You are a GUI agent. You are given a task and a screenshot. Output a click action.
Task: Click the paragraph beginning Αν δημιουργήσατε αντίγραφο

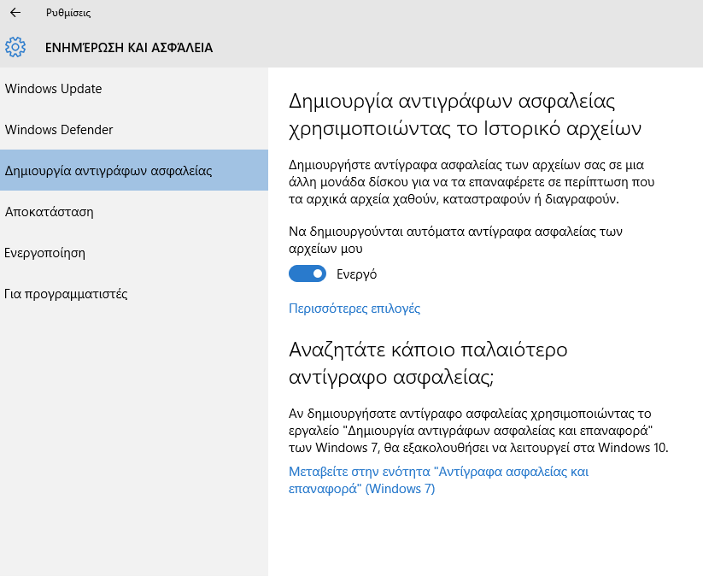click(x=477, y=430)
